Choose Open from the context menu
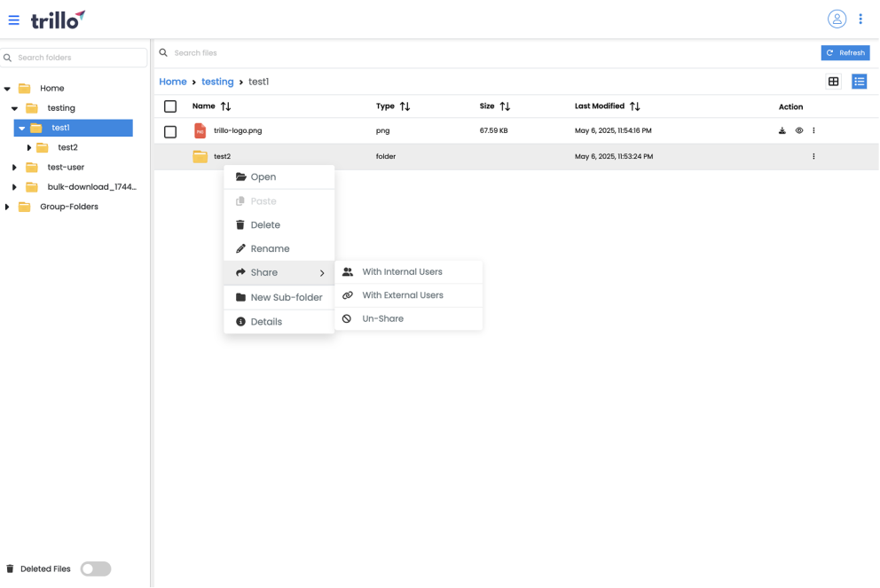 pos(279,177)
